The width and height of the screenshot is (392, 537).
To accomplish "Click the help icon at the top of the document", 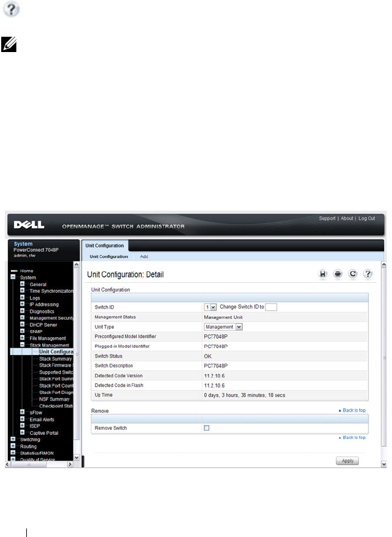I will click(11, 10).
